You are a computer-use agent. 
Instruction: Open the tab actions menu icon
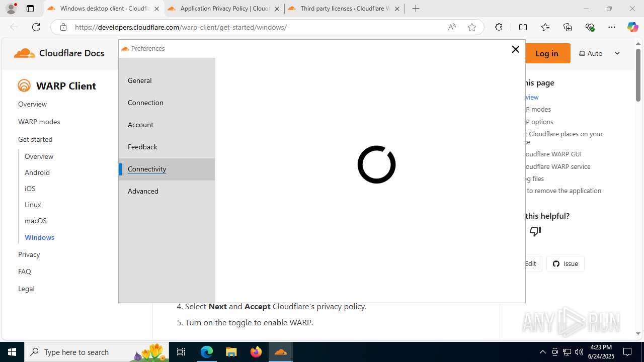coord(30,9)
